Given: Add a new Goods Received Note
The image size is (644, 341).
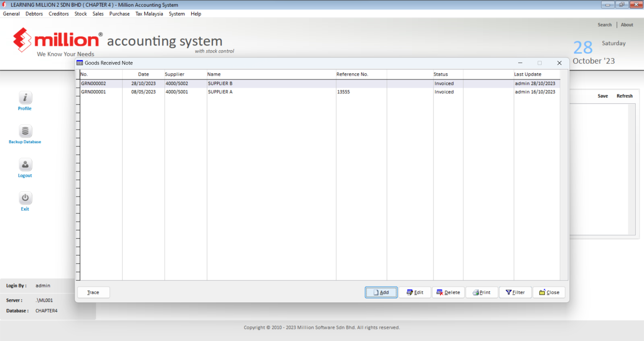Looking at the screenshot, I should (381, 292).
